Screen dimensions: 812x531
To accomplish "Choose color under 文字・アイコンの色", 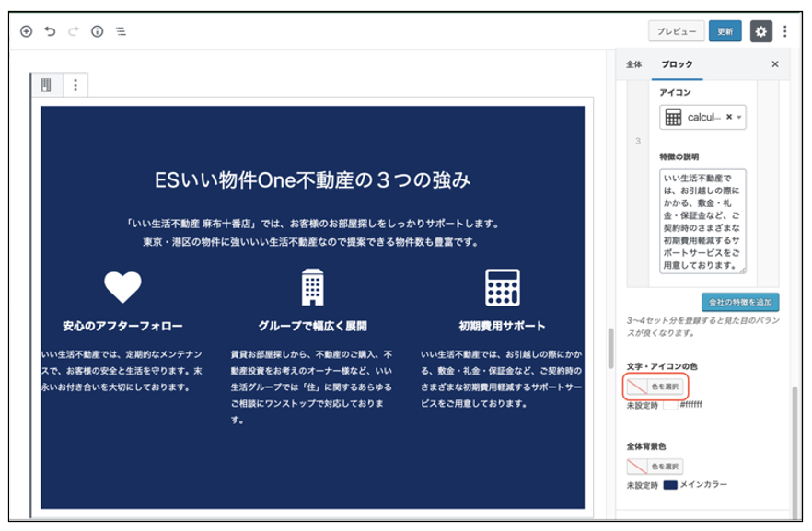I will pyautogui.click(x=656, y=387).
